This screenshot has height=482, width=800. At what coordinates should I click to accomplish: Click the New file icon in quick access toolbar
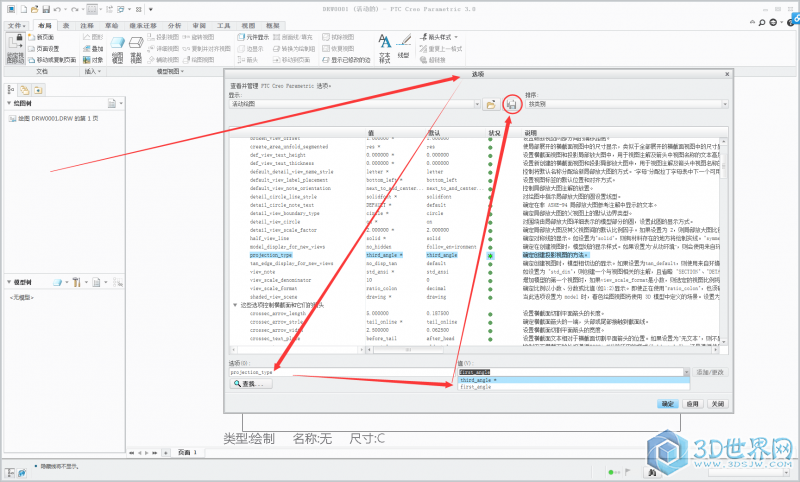click(x=23, y=9)
